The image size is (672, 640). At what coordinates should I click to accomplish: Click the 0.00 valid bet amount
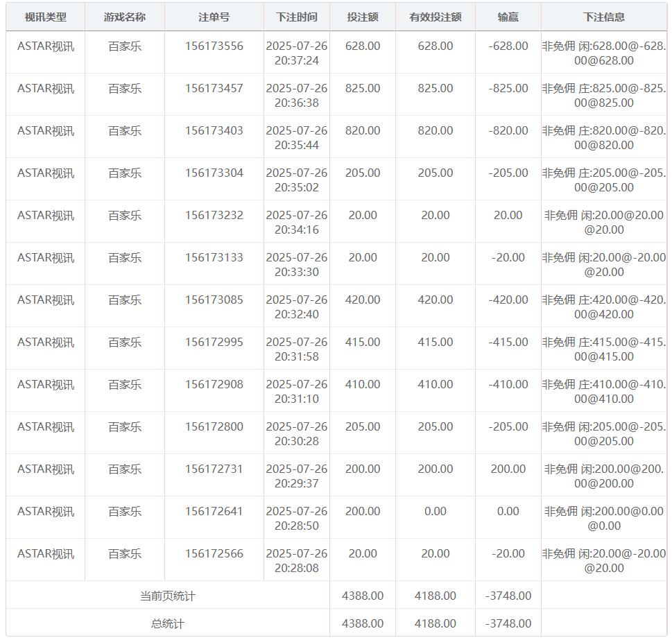435,511
